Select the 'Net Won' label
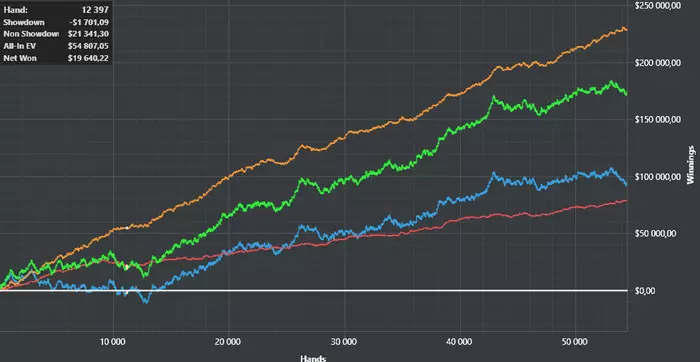 (x=20, y=58)
